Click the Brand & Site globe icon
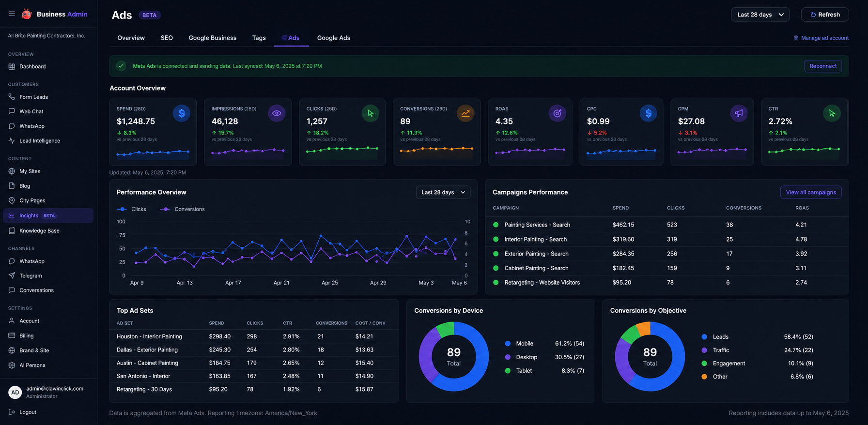868x425 pixels. click(x=12, y=350)
